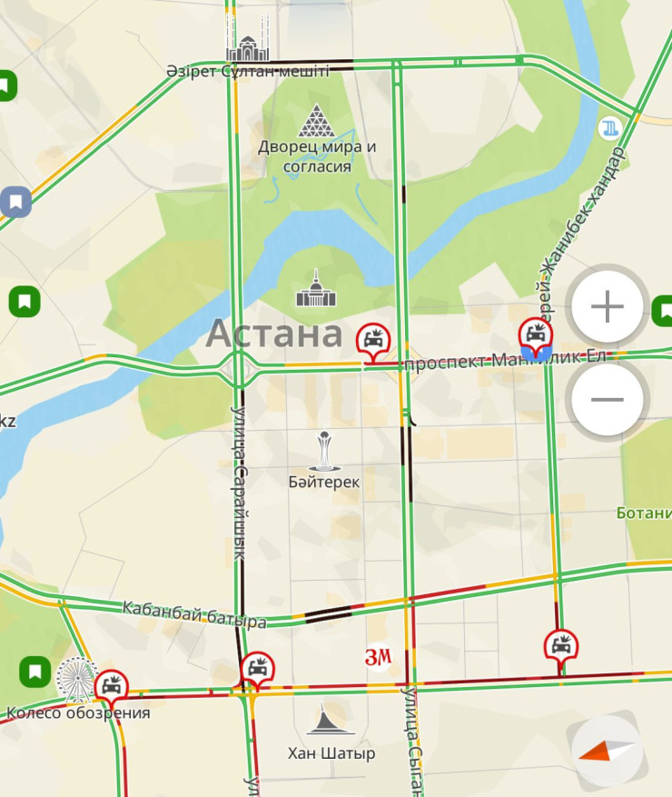The image size is (672, 797).
Task: Open accident marker near Астана label
Action: 373,342
